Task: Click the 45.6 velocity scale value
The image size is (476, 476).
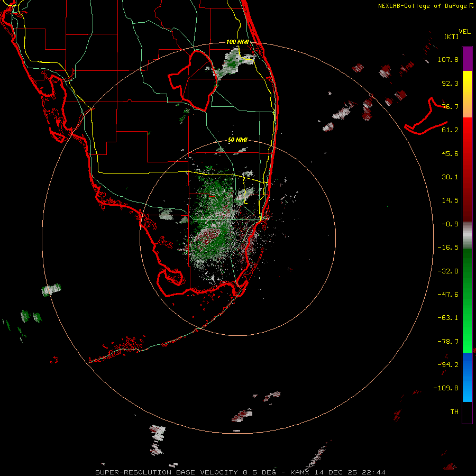Action: coord(450,153)
